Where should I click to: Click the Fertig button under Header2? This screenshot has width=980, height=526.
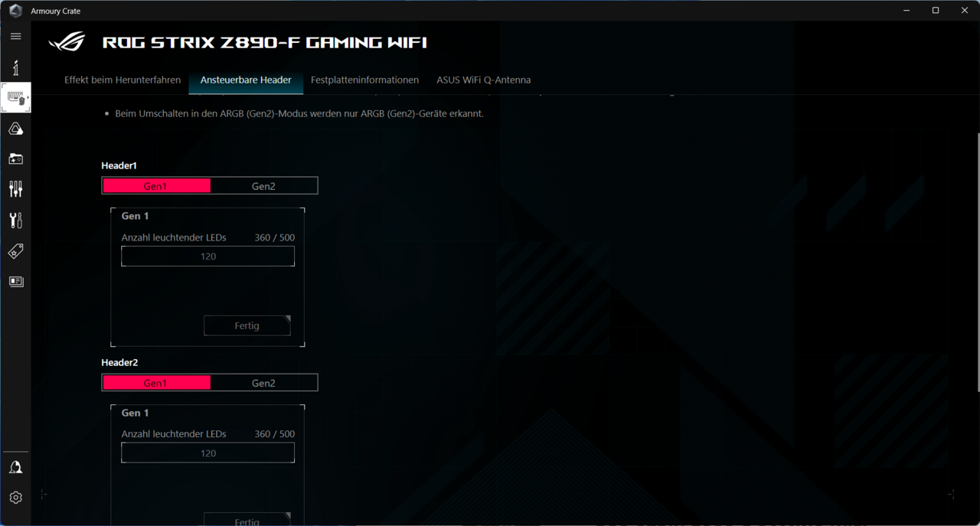click(x=247, y=519)
